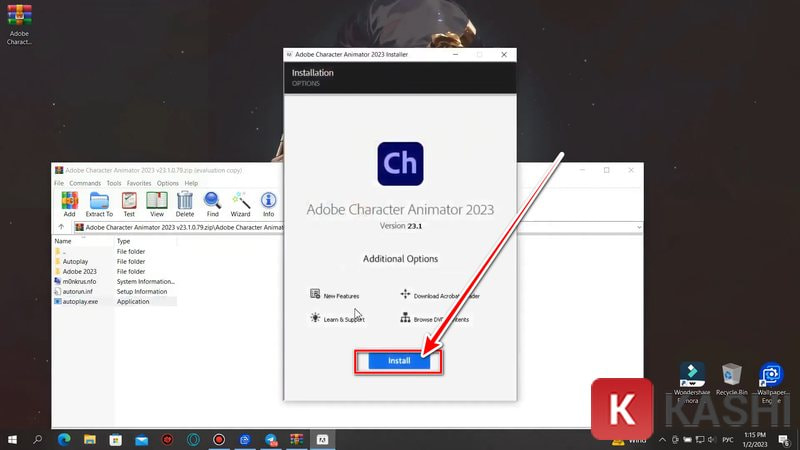The height and width of the screenshot is (450, 800).
Task: Open the WinRAR Favorites menu
Action: pos(139,183)
